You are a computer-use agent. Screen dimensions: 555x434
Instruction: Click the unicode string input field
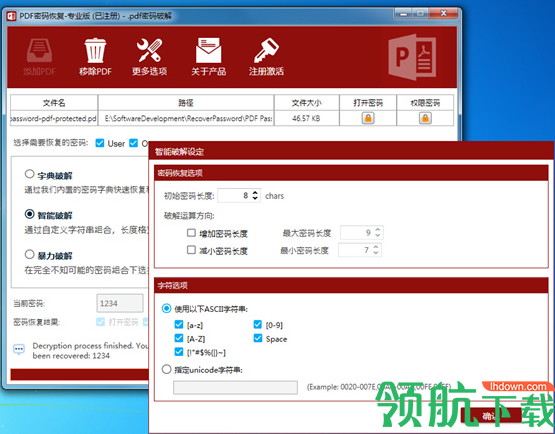[235, 387]
